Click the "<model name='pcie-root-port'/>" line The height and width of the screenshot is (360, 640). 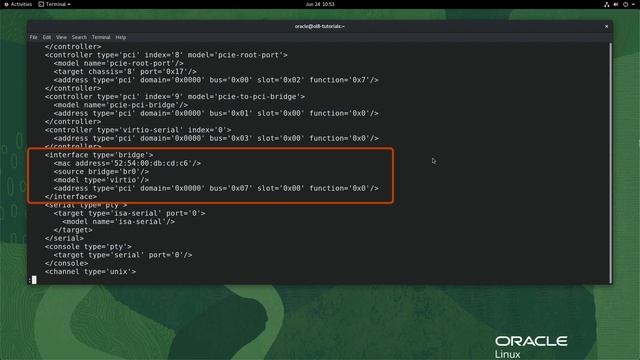118,63
